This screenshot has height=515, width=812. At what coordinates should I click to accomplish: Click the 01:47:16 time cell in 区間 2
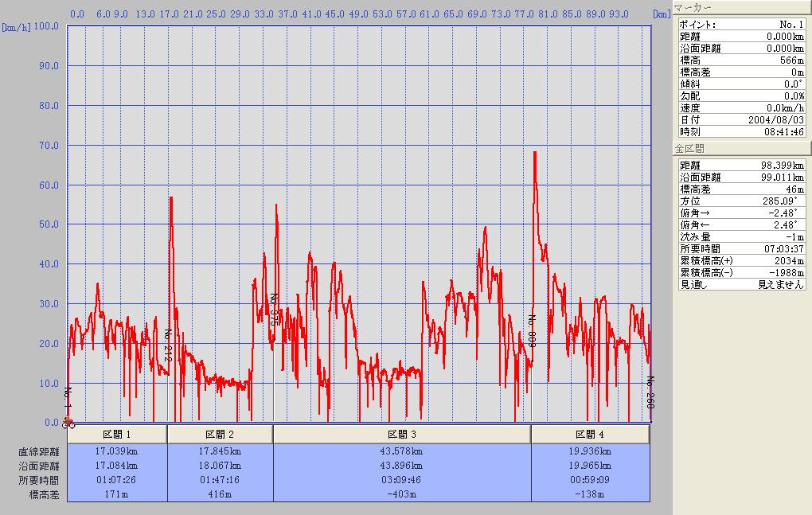tap(220, 481)
